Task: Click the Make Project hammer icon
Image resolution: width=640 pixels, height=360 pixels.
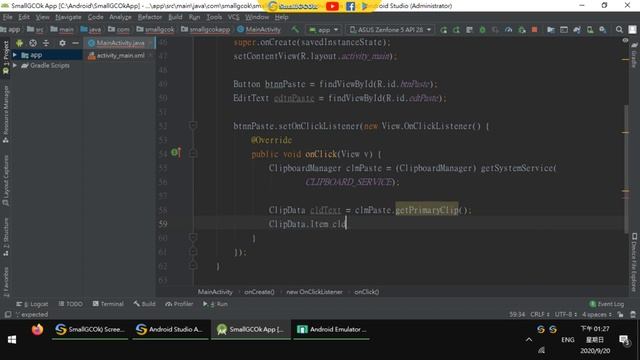Action: pyautogui.click(x=295, y=29)
